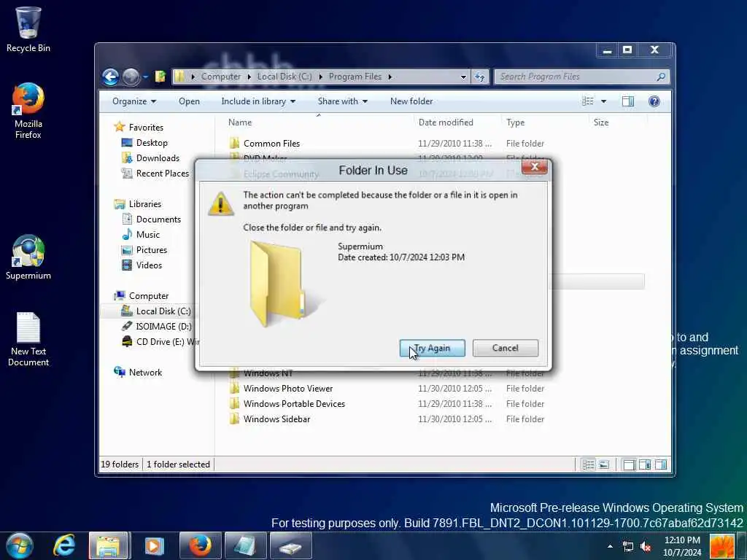Sort by the Size column header
This screenshot has width=747, height=560.
pos(601,122)
